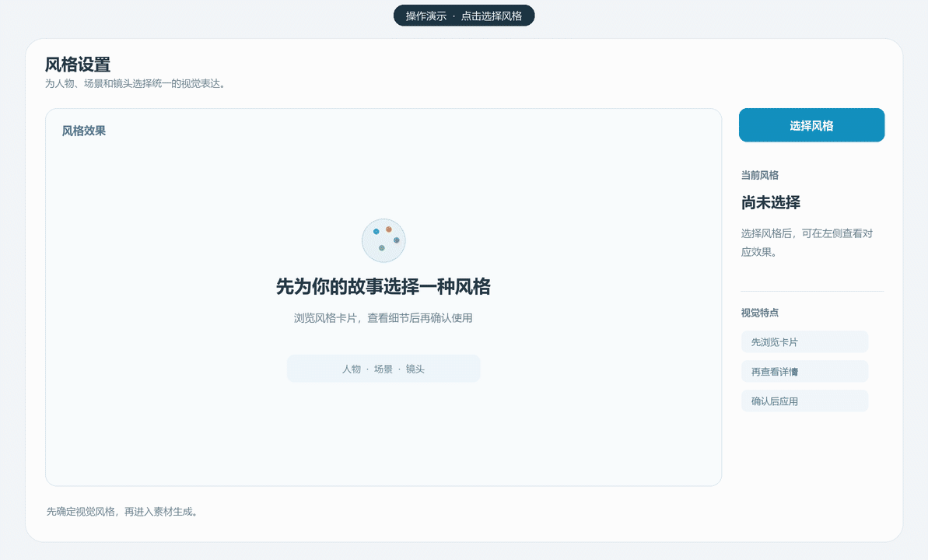Click the 人物 · 场景 · 镜头 pill
The height and width of the screenshot is (560, 928).
(383, 369)
